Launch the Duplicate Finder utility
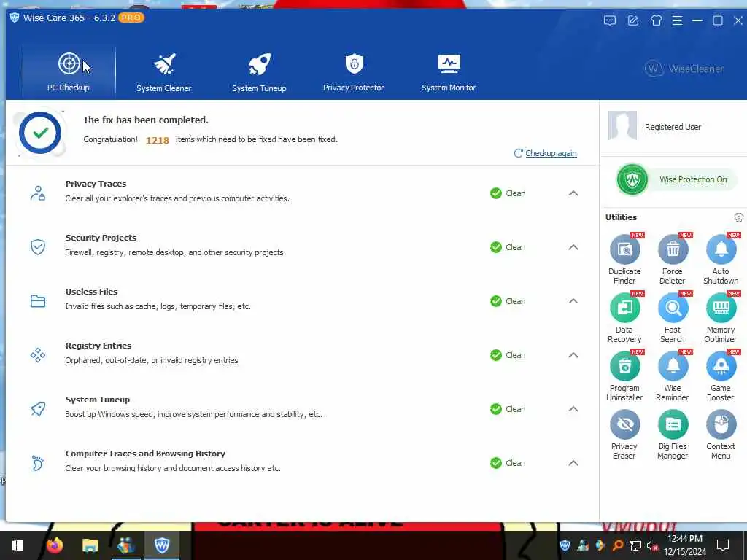 coord(624,259)
